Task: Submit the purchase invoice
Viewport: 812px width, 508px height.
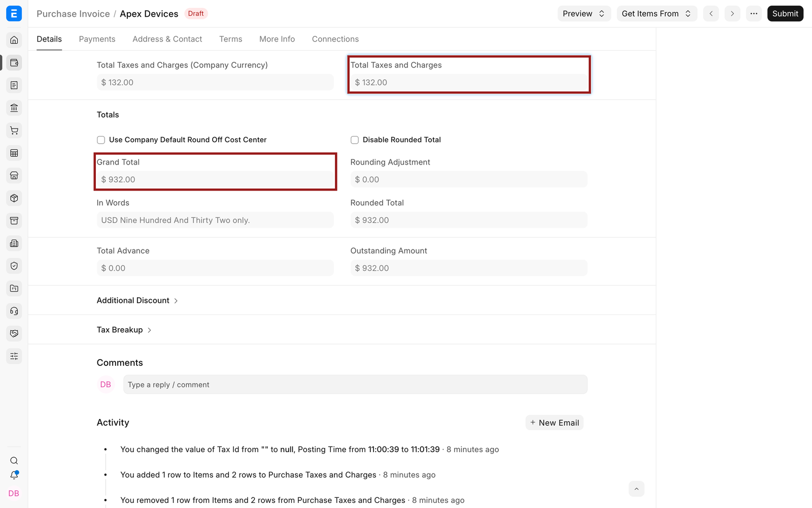Action: click(785, 14)
